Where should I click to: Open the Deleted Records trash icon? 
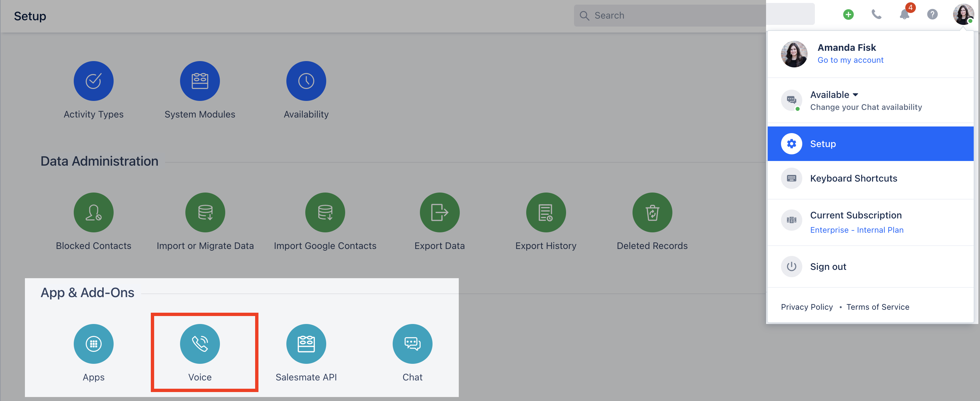click(652, 212)
